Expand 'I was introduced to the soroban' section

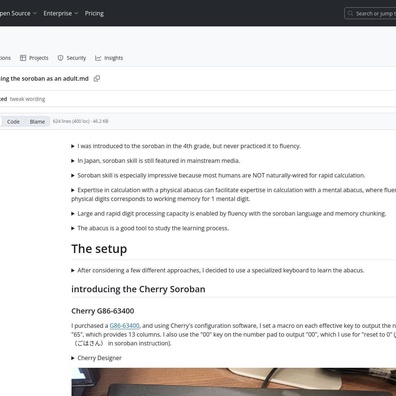pos(186,146)
